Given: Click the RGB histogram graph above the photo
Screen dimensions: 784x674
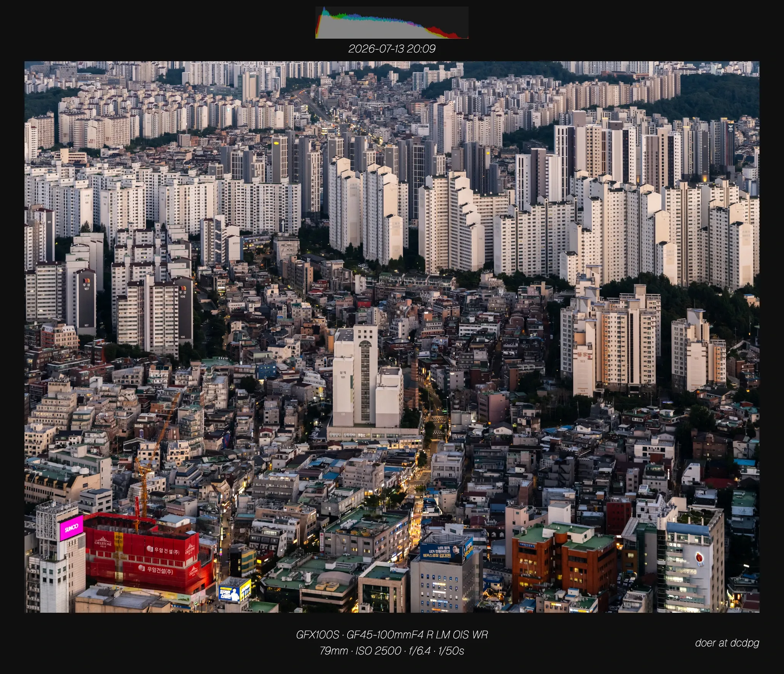Looking at the screenshot, I should [392, 23].
